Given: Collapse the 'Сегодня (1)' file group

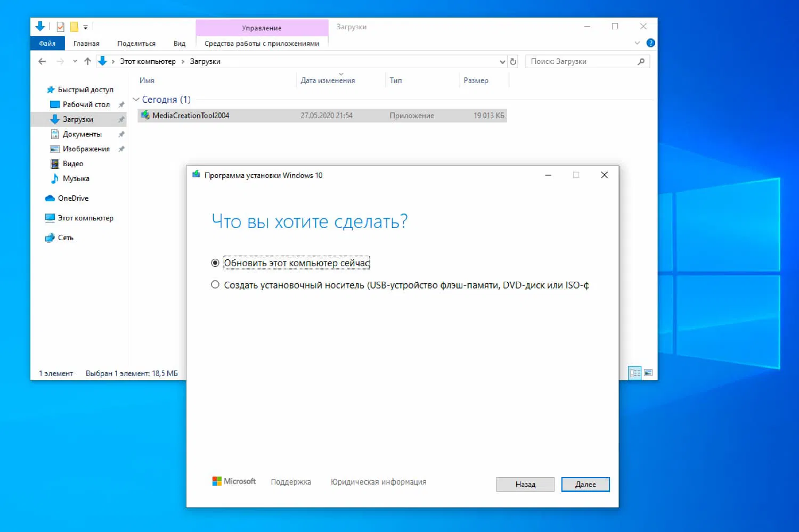Looking at the screenshot, I should (x=136, y=100).
